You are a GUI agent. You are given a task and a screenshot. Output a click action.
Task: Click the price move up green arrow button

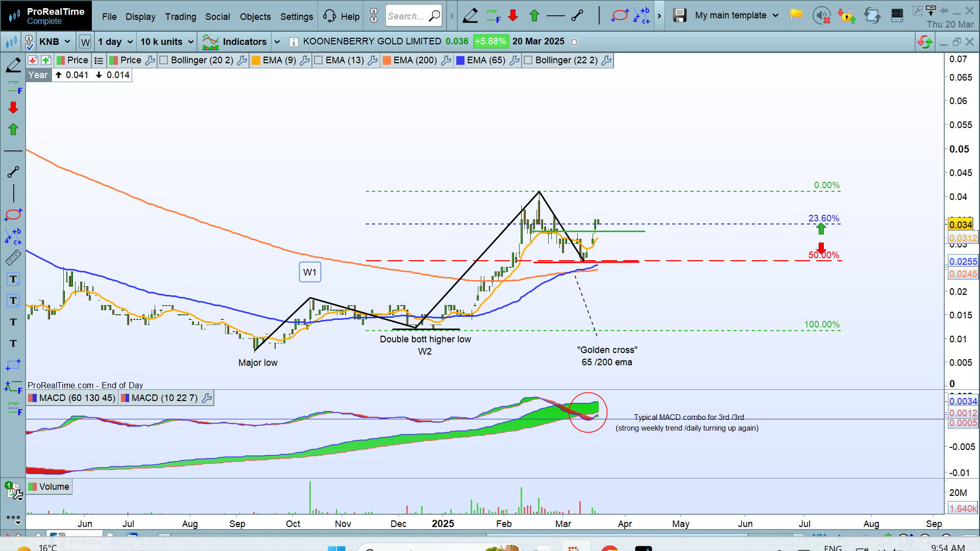coord(46,60)
